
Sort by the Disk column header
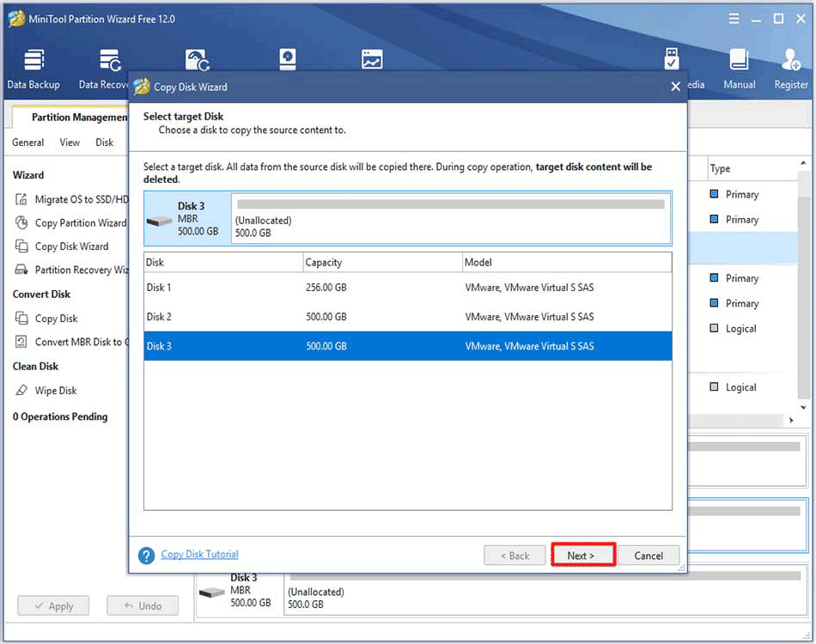[223, 262]
